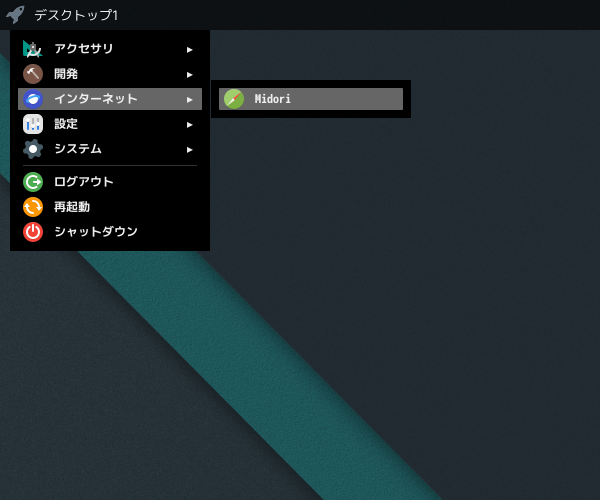Select ログアウト to log out

[110, 182]
